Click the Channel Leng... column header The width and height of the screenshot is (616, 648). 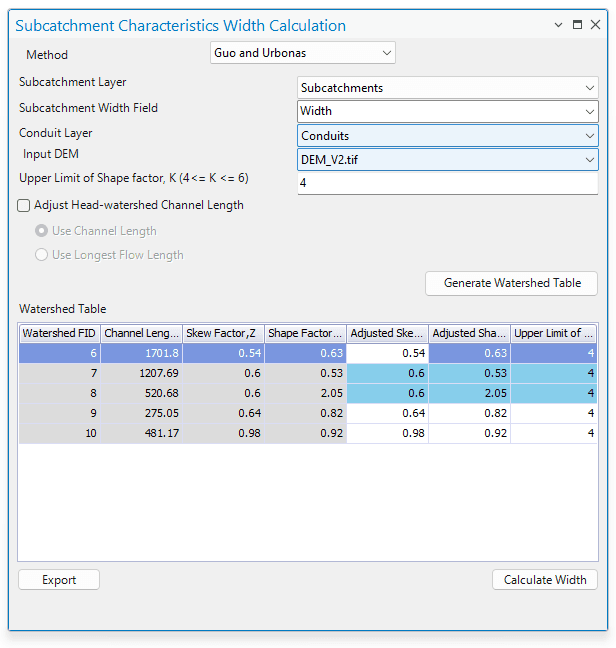(141, 333)
